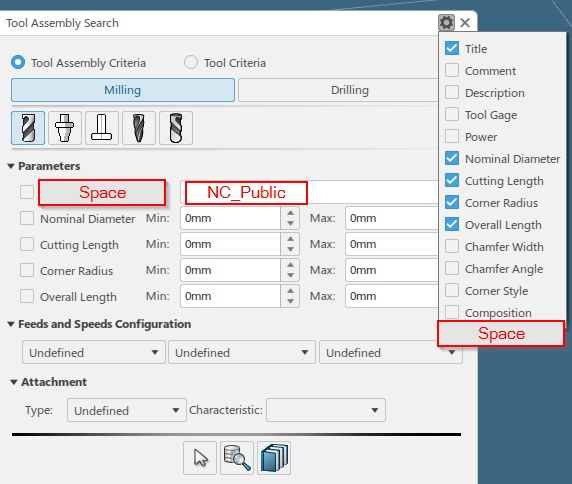Enable the Nominal Diameter parameter checkbox
This screenshot has width=572, height=484.
[x=27, y=218]
